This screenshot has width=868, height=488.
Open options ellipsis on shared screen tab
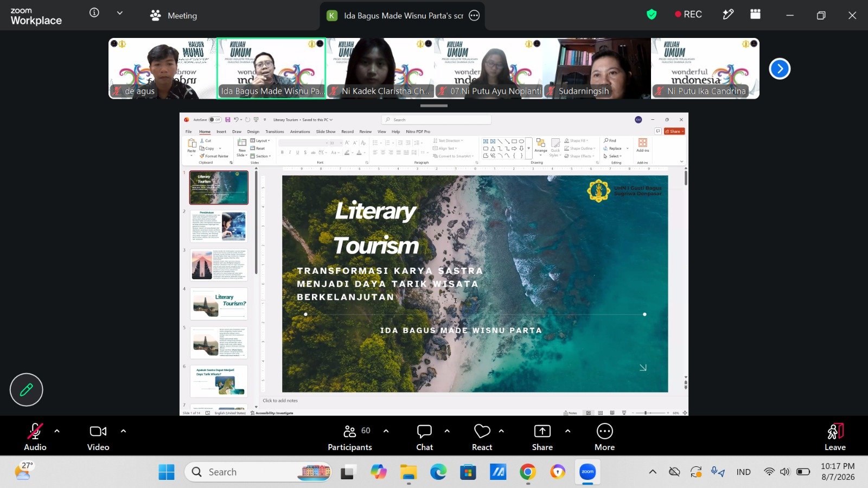(x=474, y=16)
